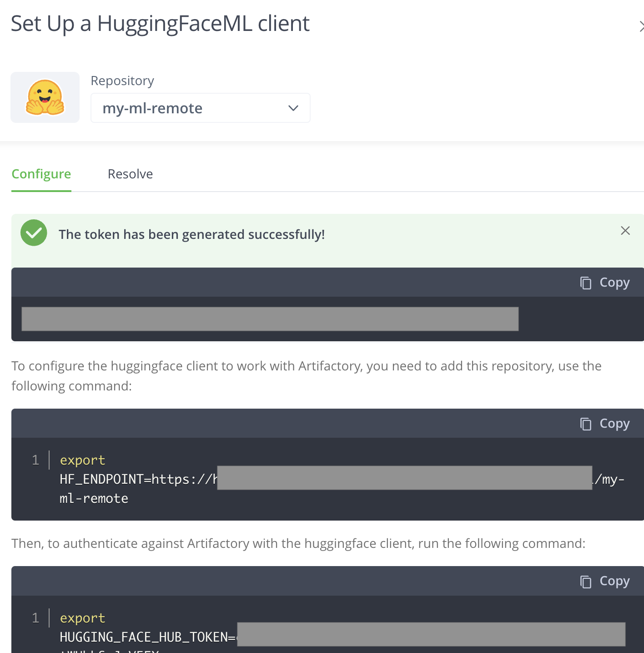Click the HuggingFace logo icon
The image size is (644, 653).
point(45,97)
